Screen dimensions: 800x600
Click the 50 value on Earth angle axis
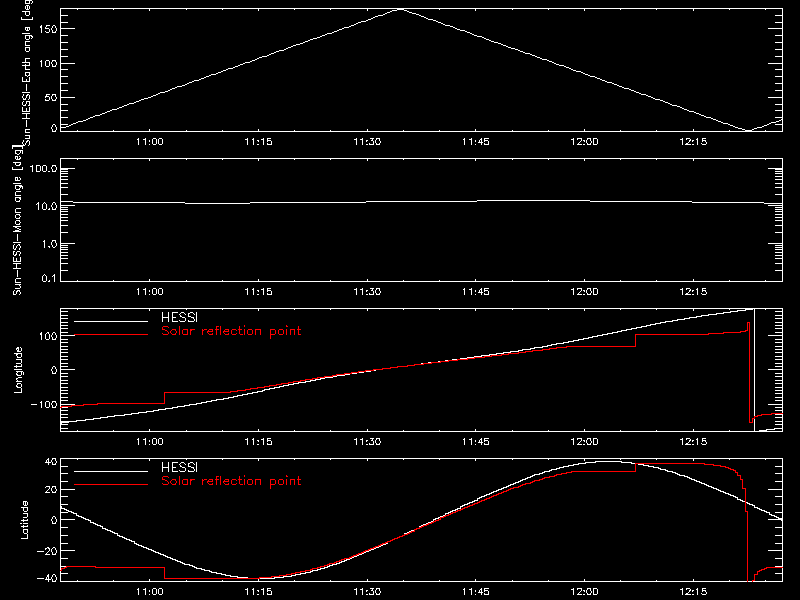point(51,97)
